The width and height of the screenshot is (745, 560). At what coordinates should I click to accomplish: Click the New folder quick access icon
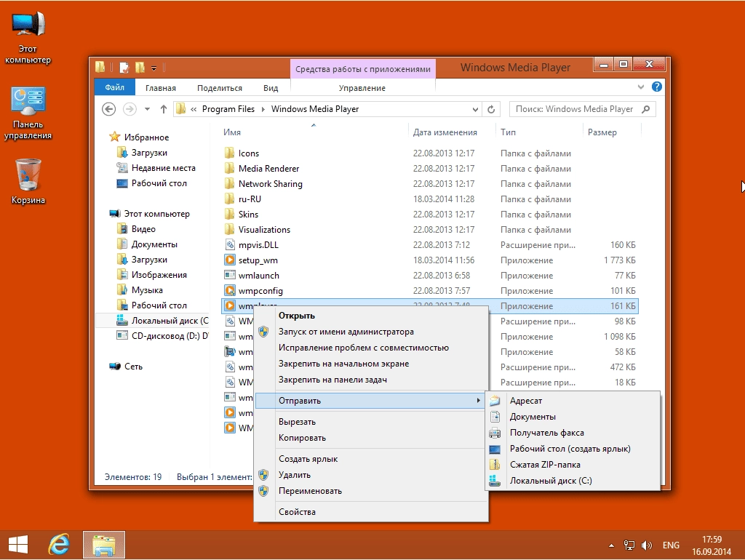tap(140, 68)
